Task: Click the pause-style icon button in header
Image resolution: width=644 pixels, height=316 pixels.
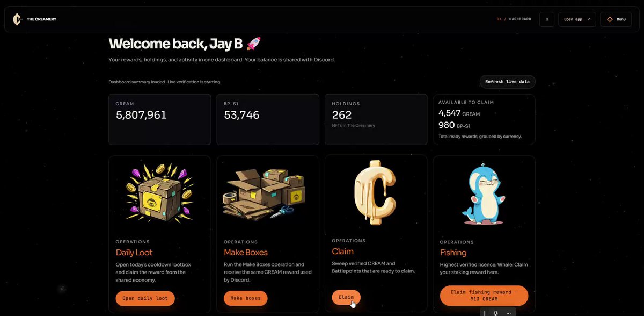Action: point(547,19)
